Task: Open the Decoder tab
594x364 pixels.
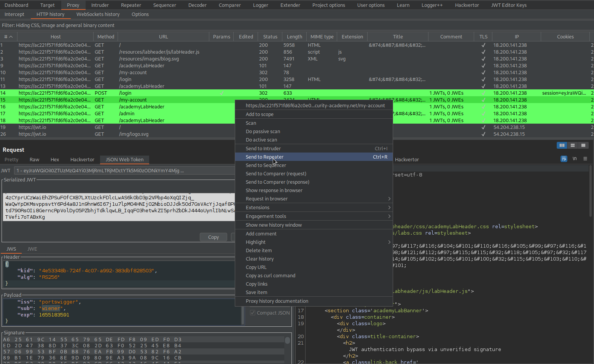Action: click(197, 5)
